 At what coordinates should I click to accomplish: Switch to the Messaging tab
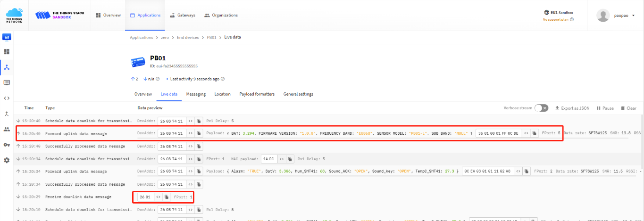tap(196, 94)
